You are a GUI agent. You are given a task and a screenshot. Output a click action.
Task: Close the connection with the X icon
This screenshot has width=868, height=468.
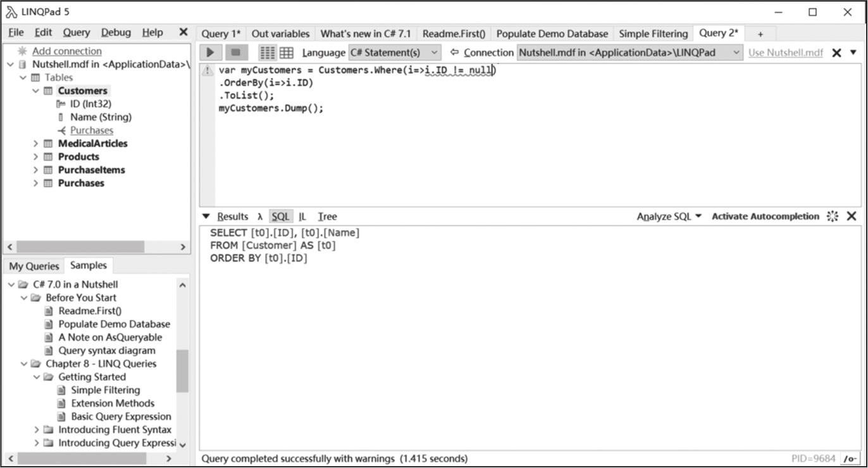tap(836, 53)
